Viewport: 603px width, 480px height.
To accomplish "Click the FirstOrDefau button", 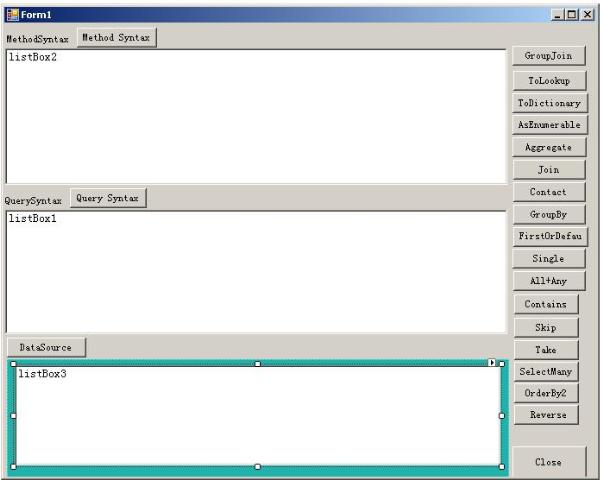I will [550, 236].
